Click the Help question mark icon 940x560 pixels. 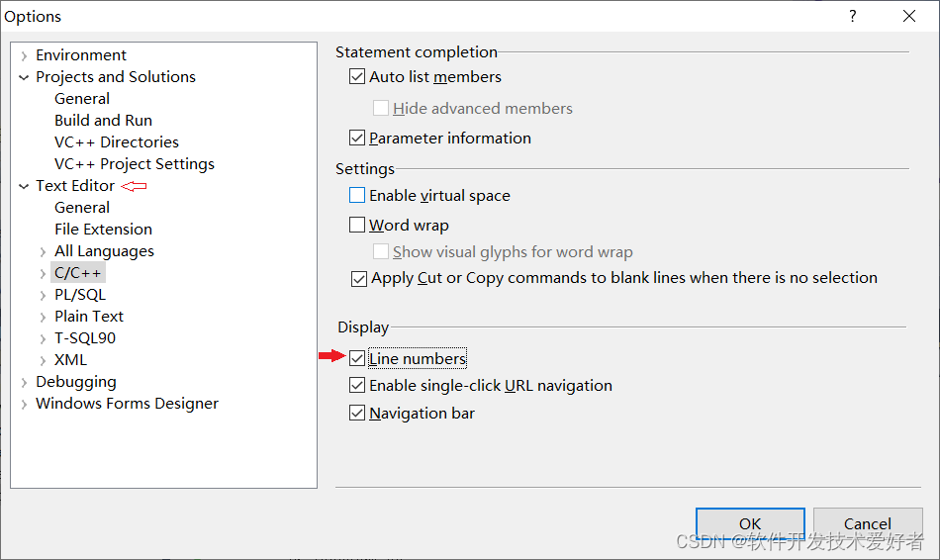point(852,16)
